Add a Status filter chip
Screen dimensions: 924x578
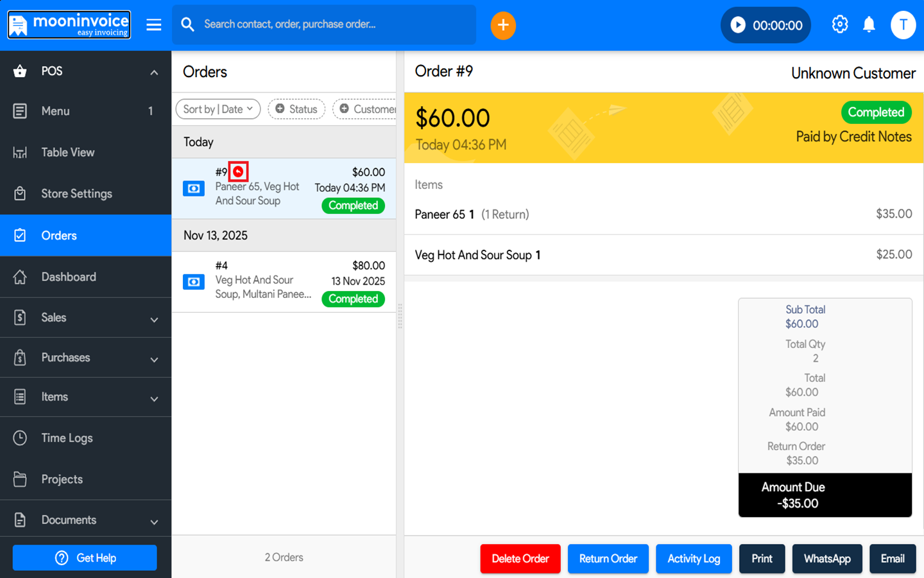[296, 109]
